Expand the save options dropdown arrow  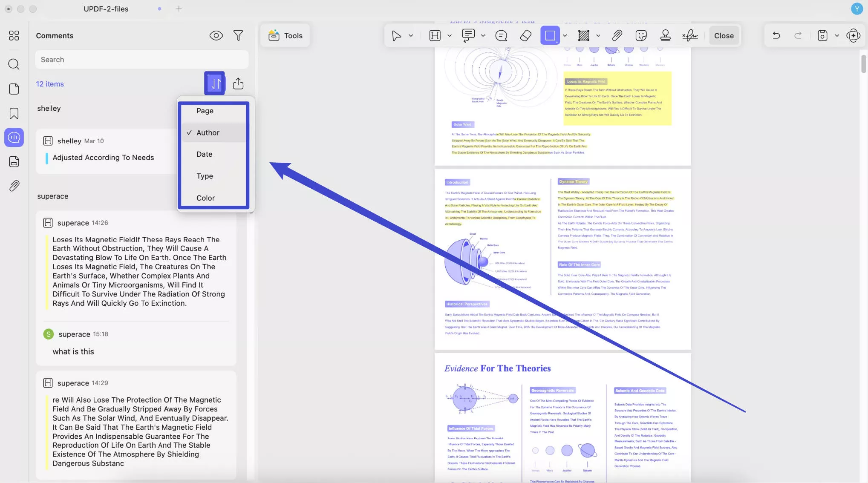(x=837, y=36)
